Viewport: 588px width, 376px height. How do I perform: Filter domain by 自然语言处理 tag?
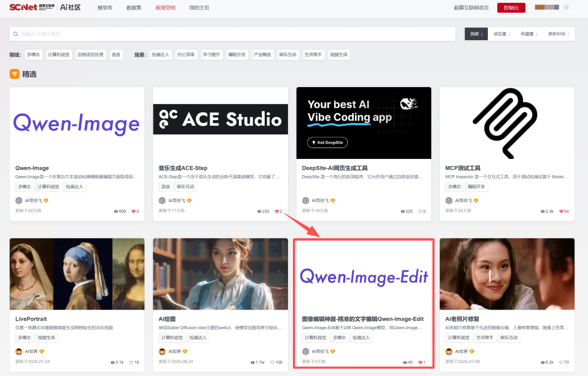(x=91, y=55)
